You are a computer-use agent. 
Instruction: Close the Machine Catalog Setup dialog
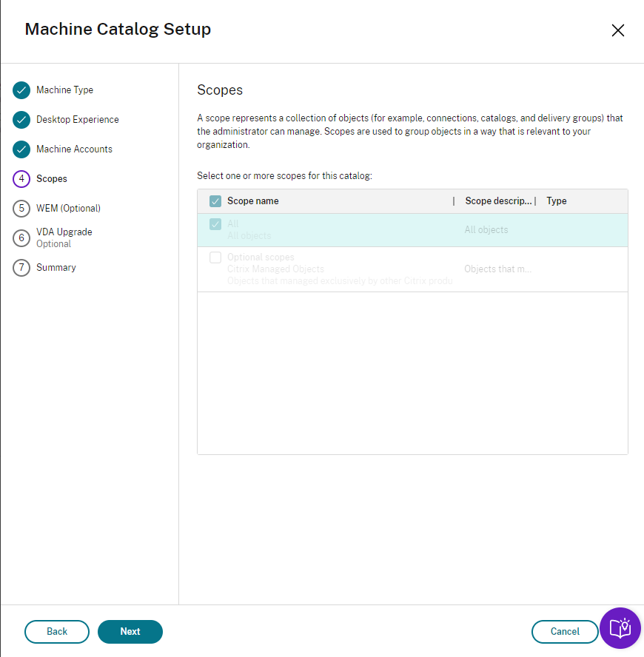click(x=618, y=30)
